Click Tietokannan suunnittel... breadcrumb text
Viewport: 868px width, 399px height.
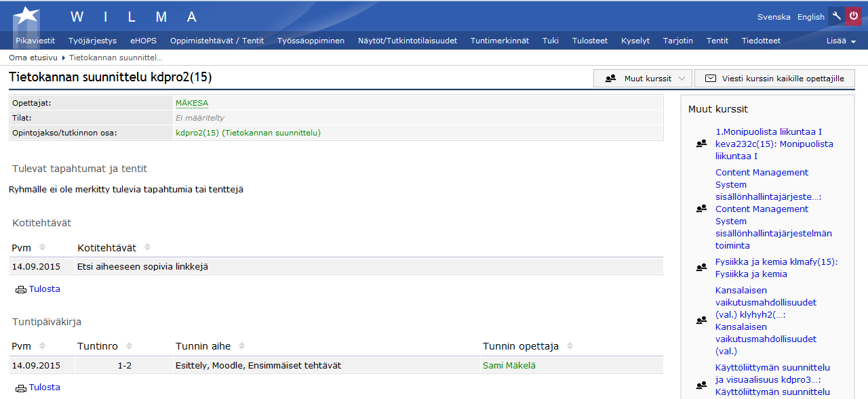pos(116,58)
